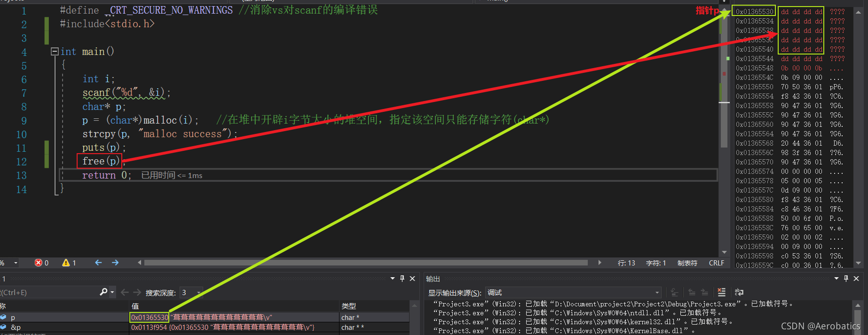This screenshot has height=335, width=868.
Task: Close the output panel
Action: point(856,279)
